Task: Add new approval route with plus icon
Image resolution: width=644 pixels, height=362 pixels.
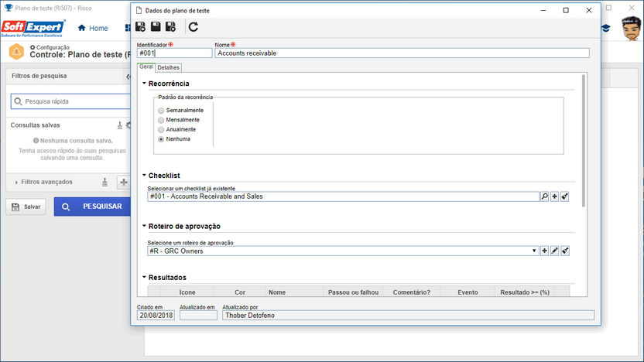Action: 545,251
